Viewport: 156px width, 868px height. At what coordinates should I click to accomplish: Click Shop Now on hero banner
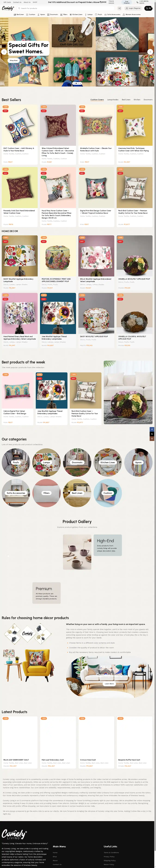click(14, 60)
